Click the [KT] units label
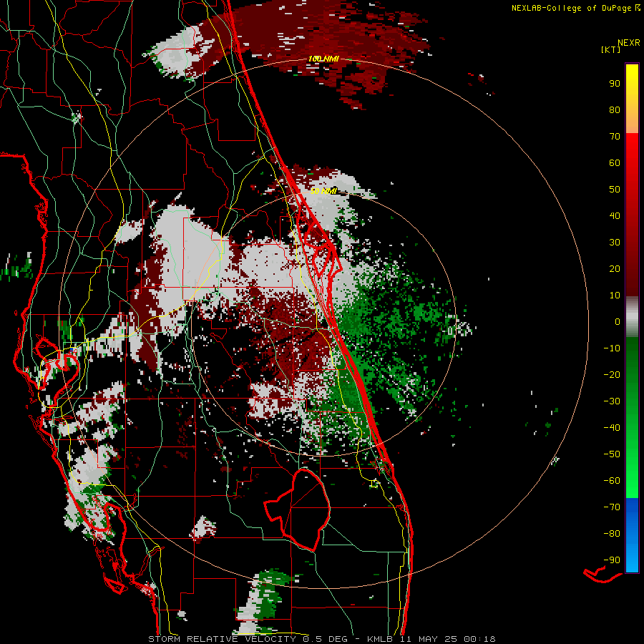The image size is (644, 644). click(x=610, y=49)
